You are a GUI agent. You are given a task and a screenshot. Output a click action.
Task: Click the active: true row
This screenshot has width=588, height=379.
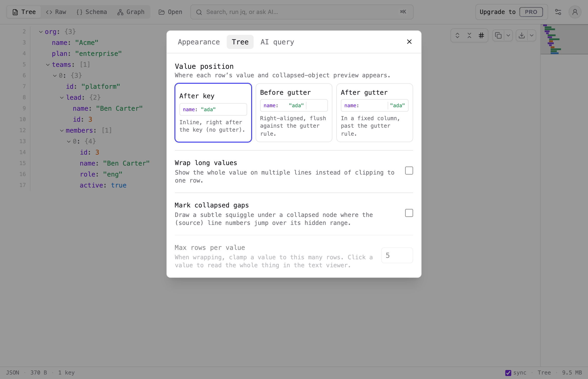coord(103,185)
